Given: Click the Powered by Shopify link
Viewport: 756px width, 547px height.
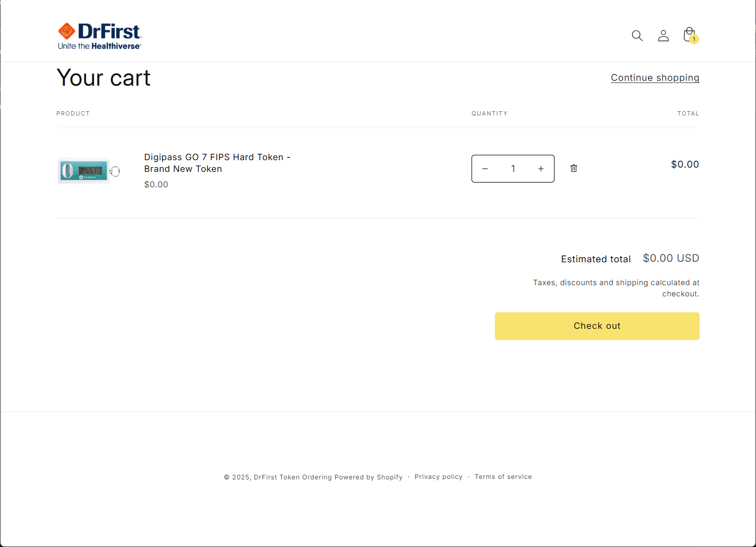Looking at the screenshot, I should 368,477.
